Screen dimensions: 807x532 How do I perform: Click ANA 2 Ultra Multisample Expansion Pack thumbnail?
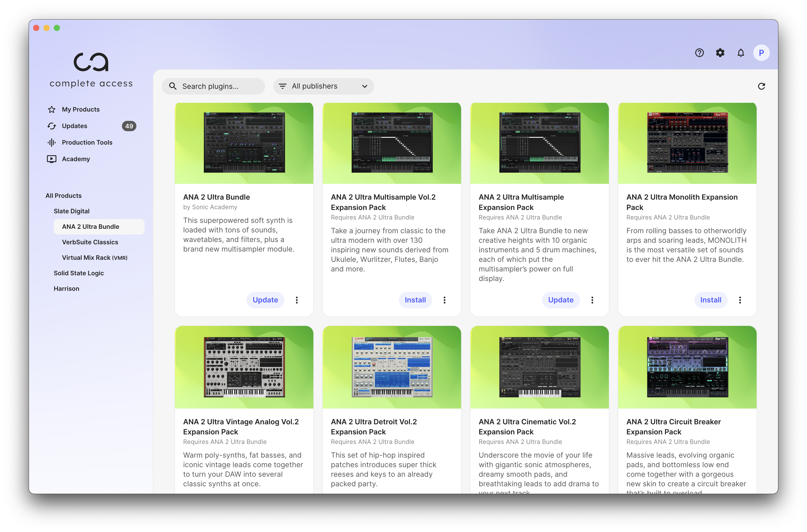540,143
